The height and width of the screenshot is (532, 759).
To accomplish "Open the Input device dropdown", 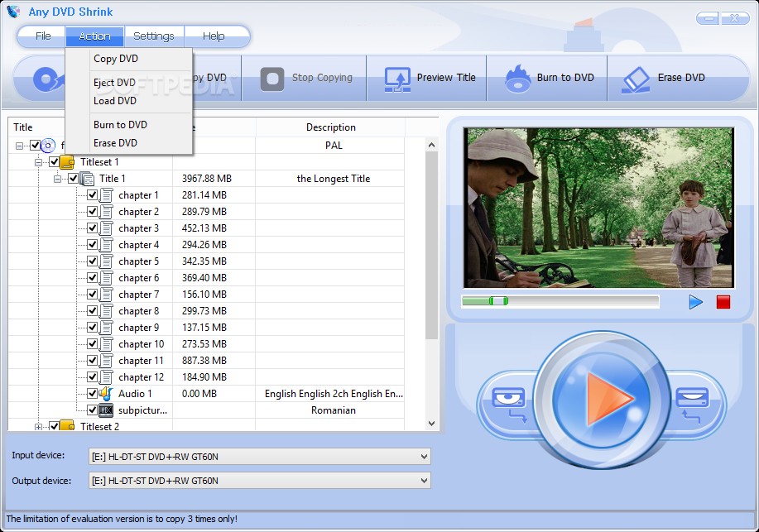I will pyautogui.click(x=424, y=457).
